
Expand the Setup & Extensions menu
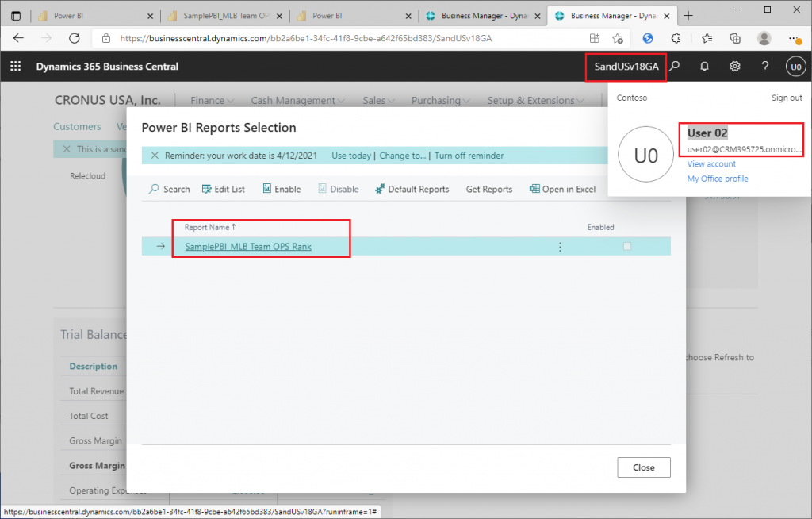tap(535, 101)
